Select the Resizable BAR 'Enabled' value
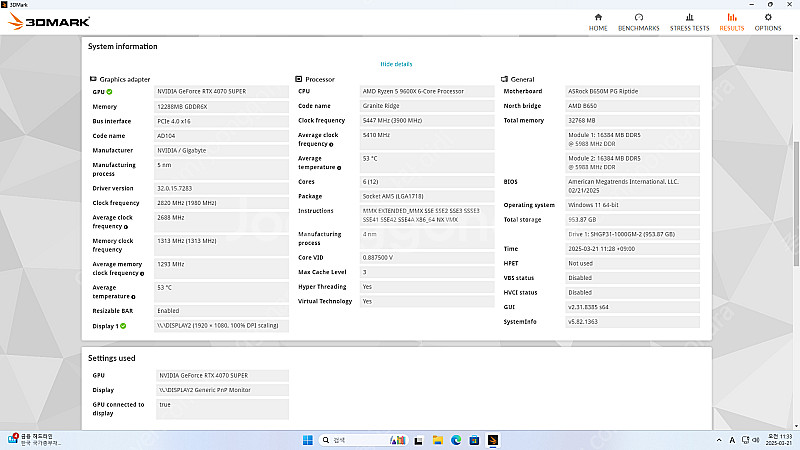The height and width of the screenshot is (450, 800). (221, 311)
